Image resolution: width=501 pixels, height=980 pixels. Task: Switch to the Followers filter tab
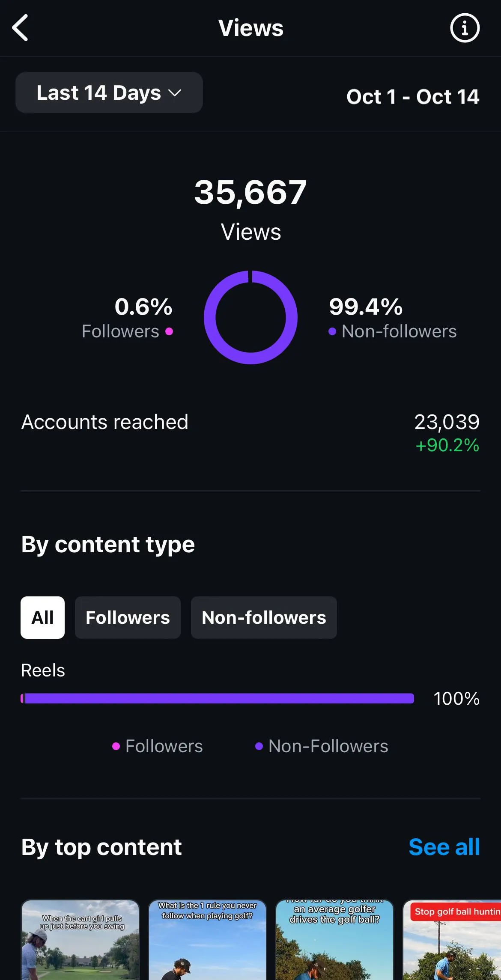pyautogui.click(x=128, y=617)
